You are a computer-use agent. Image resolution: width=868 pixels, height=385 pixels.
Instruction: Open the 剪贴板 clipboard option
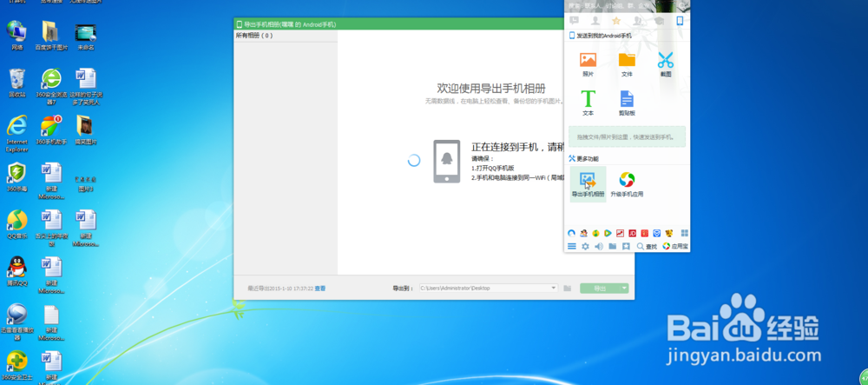[x=627, y=103]
